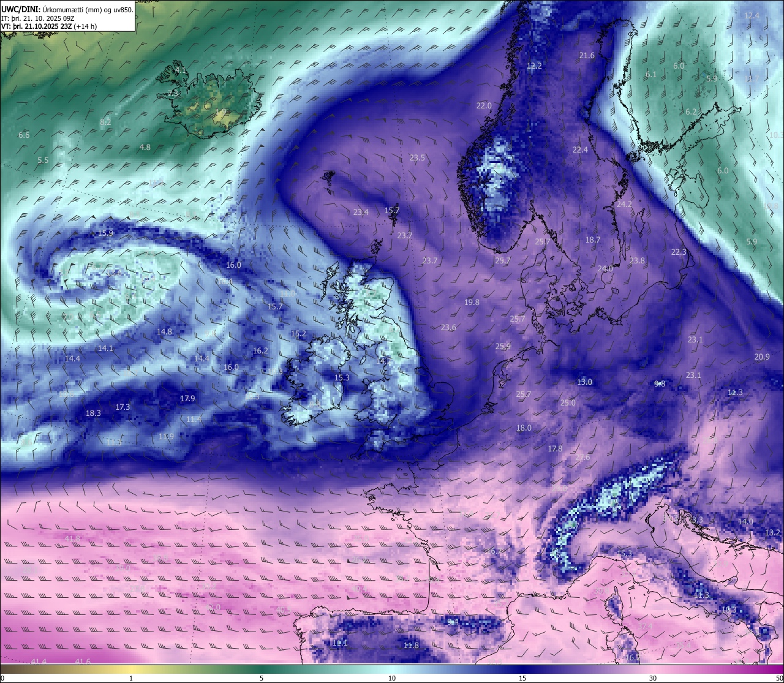Click the 25.0 map value
784x683 pixels.
coord(568,403)
